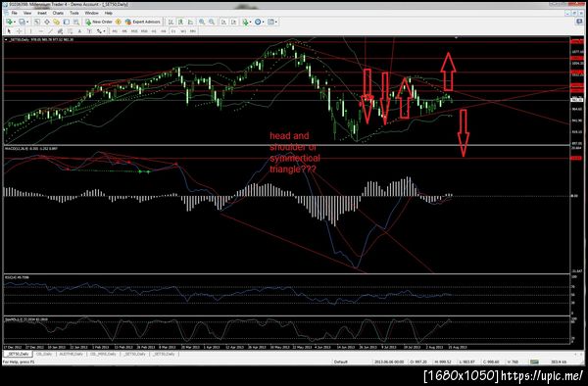The width and height of the screenshot is (588, 386).
Task: Expand the New Chart dropdown arrow
Action: coord(15,22)
